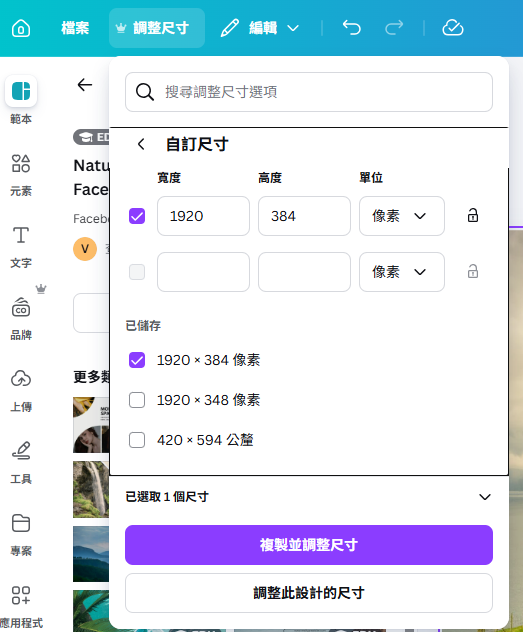This screenshot has width=523, height=632.
Task: Select the palm leaf template thumbnail
Action: (x=91, y=611)
